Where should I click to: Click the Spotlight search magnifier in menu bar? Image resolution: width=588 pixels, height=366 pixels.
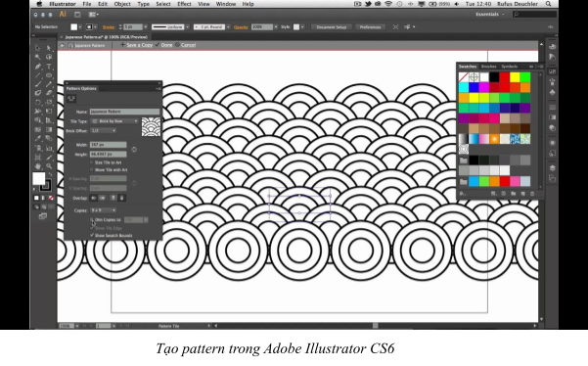pos(548,4)
